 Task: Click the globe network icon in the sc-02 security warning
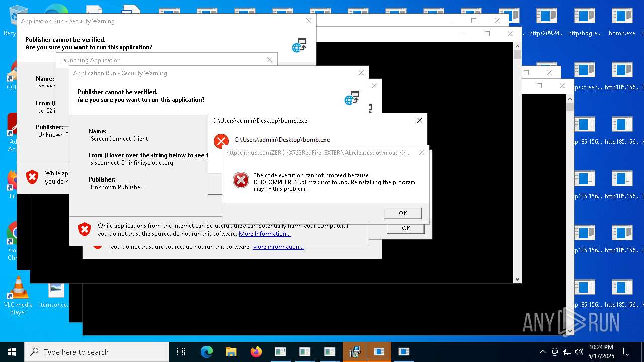(x=299, y=46)
